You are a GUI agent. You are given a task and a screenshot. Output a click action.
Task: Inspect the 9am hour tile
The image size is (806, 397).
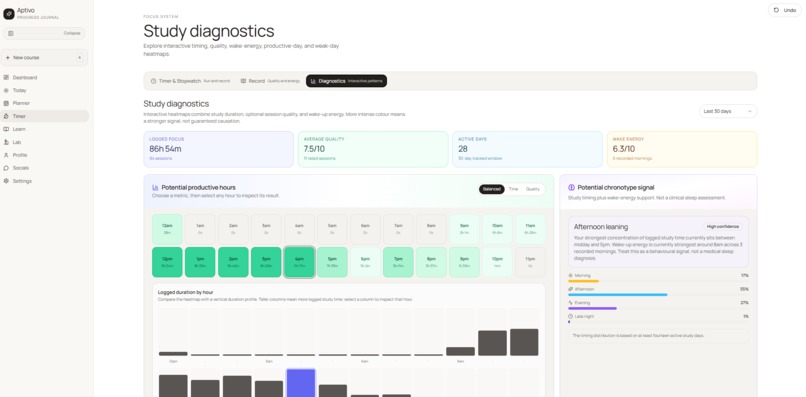click(x=464, y=229)
